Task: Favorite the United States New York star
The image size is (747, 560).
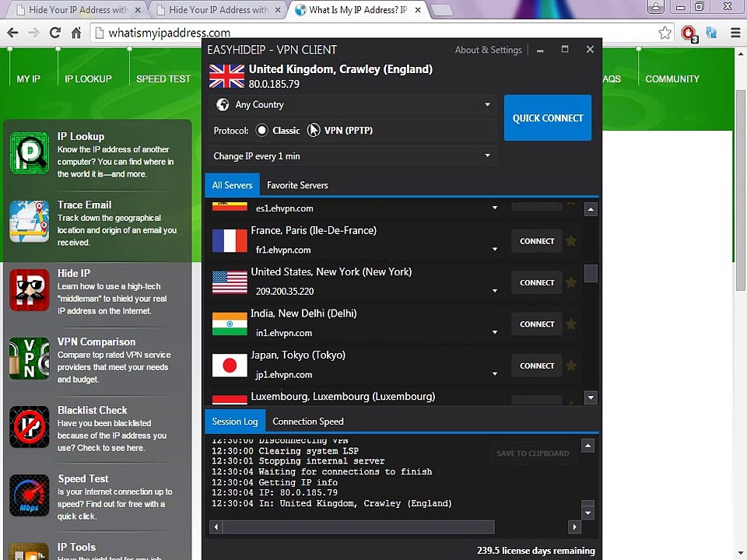Action: pos(571,282)
